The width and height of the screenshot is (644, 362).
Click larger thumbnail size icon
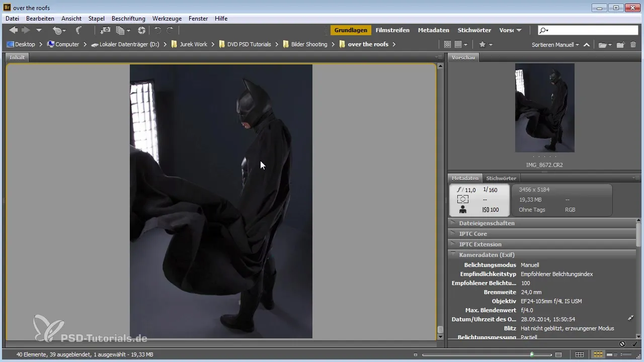(558, 354)
